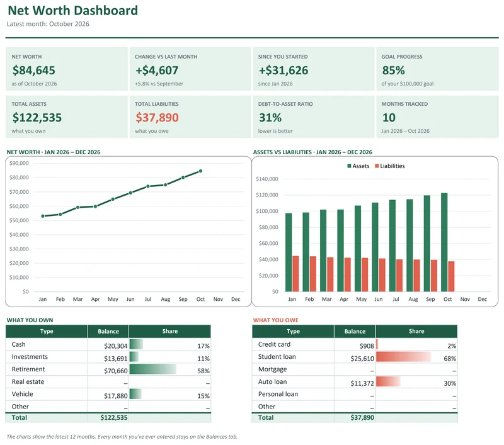Viewport: 504px width, 445px height.
Task: Click the Cash 17% share bar
Action: pos(136,344)
